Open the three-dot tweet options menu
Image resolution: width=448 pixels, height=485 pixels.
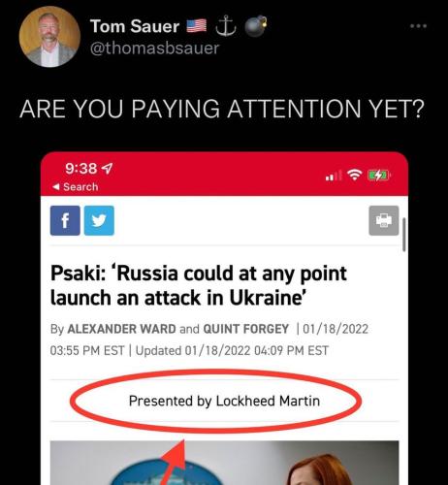418,26
